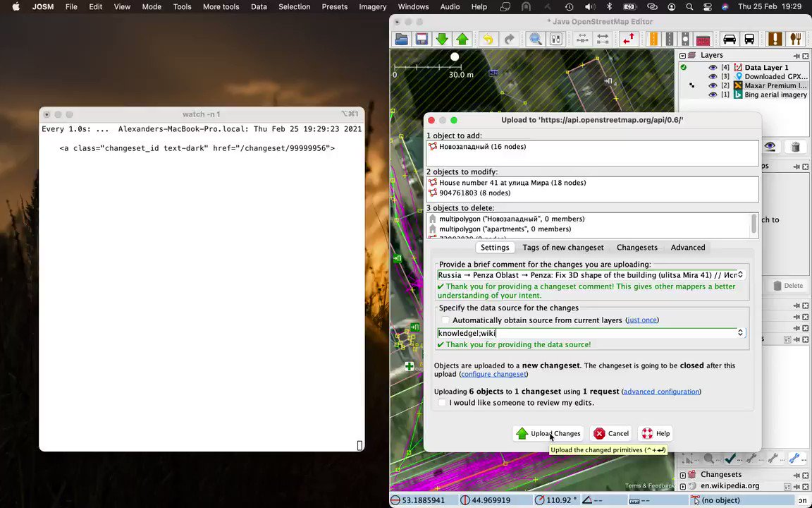Open the Preferences toggle-switch icon
Screen dimensions: 812x508
555,39
